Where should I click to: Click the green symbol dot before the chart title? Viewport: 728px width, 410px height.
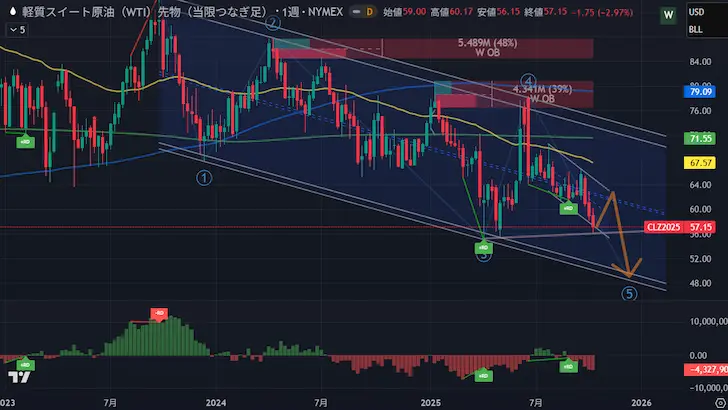click(x=10, y=11)
